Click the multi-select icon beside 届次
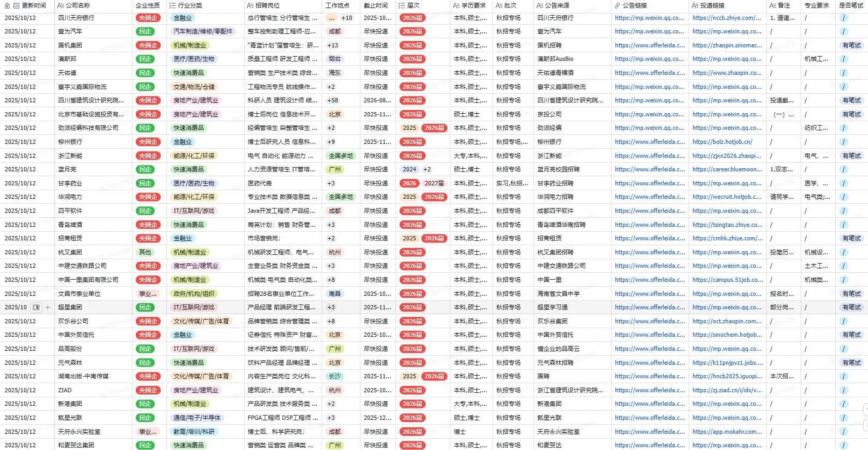Screen dimensions: 868x450 (401, 5)
